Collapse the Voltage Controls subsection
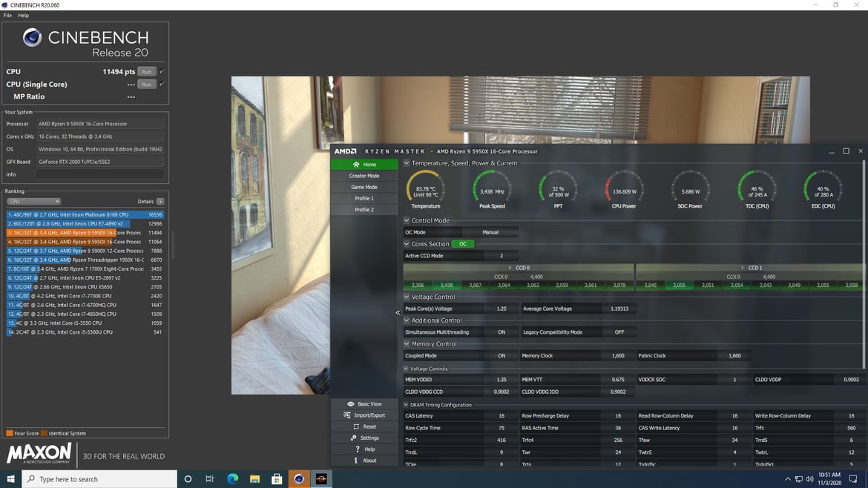The image size is (868, 488). [x=406, y=369]
